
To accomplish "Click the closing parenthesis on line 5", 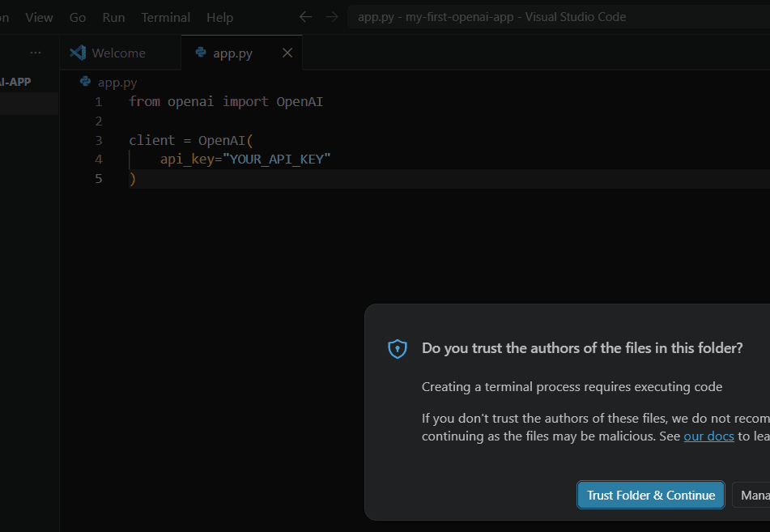I will coord(133,179).
